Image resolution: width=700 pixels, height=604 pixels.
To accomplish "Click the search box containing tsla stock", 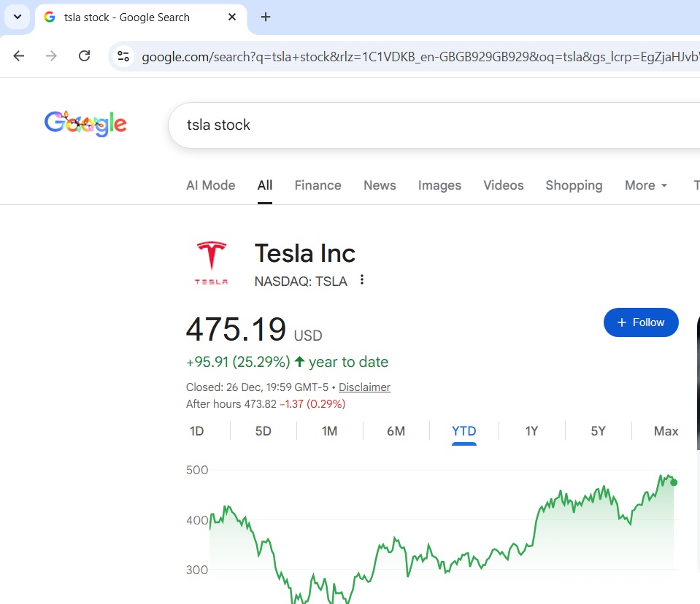I will [431, 125].
